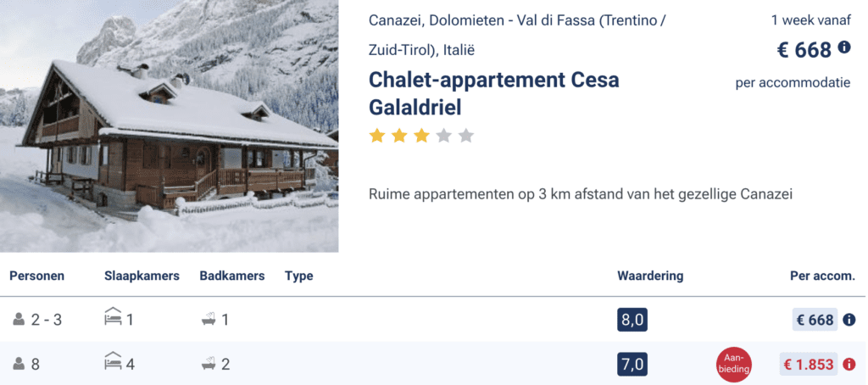Click the bathtub icon in the 2-bathroom row

click(x=208, y=365)
